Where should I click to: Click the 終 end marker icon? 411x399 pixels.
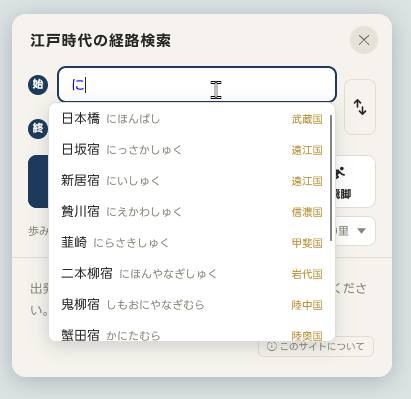(x=38, y=129)
